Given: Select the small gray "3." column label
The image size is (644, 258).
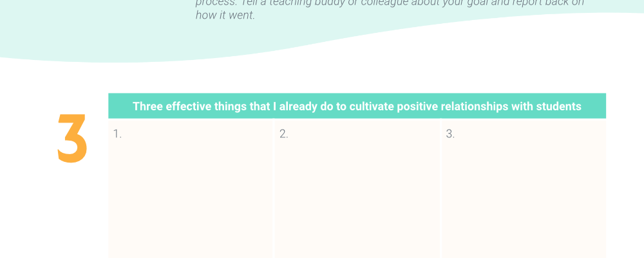Looking at the screenshot, I should 450,134.
